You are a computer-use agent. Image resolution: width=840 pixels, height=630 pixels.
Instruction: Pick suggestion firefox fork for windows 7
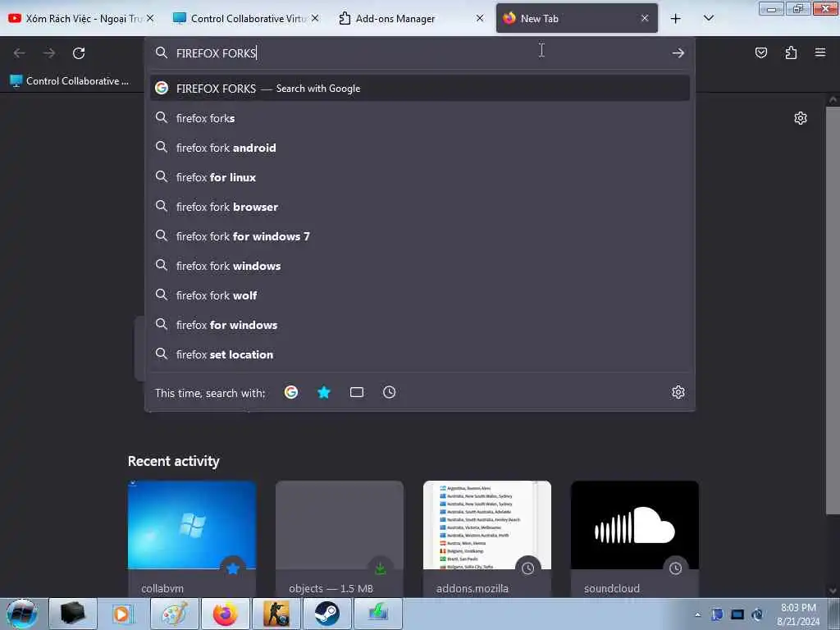point(420,235)
